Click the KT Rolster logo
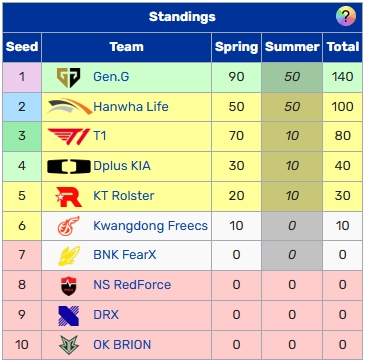 (69, 196)
